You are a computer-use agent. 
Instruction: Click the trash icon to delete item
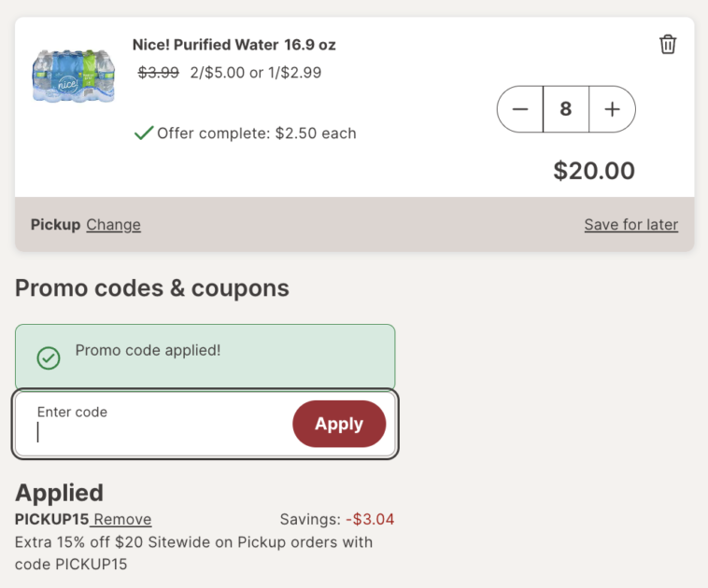click(x=668, y=44)
